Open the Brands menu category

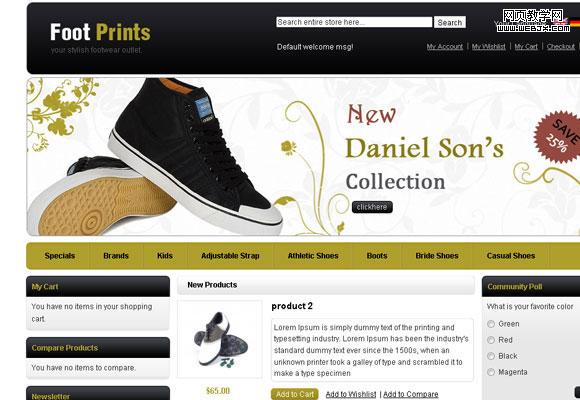116,256
